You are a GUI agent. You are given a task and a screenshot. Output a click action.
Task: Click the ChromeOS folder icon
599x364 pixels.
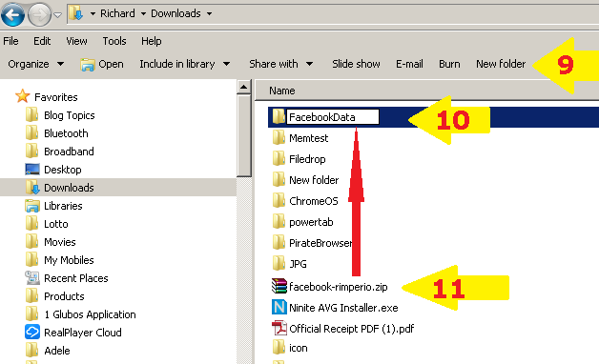click(x=279, y=200)
